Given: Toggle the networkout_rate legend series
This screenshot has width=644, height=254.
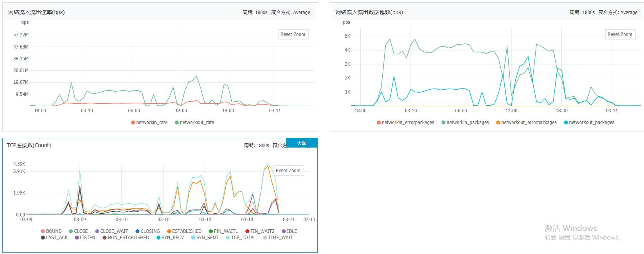Looking at the screenshot, I should pos(194,122).
